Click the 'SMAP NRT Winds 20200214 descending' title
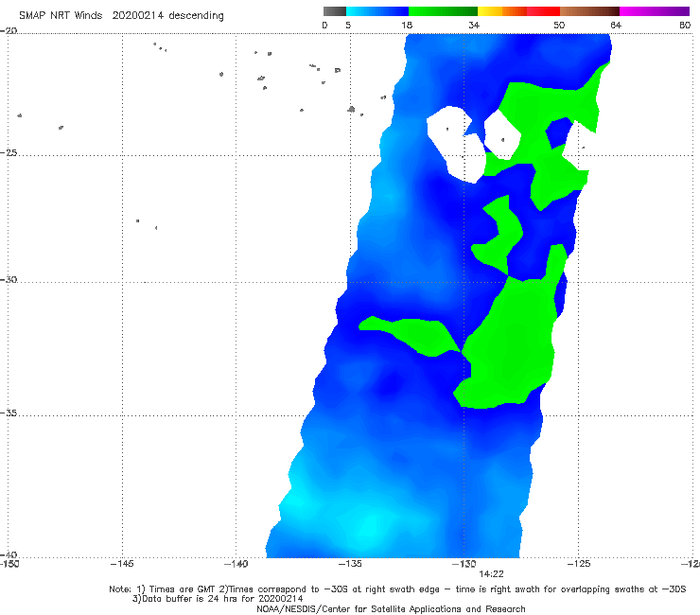This screenshot has height=615, width=700. coord(121,15)
